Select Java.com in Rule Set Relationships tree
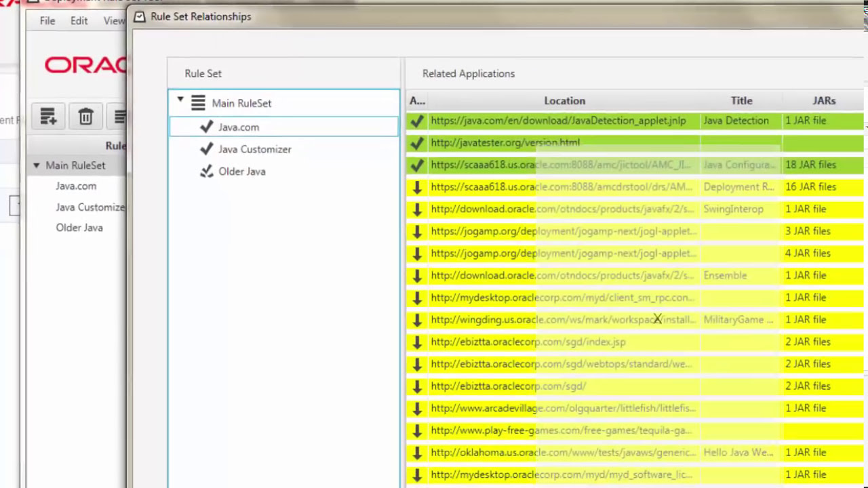The height and width of the screenshot is (488, 868). [x=239, y=127]
